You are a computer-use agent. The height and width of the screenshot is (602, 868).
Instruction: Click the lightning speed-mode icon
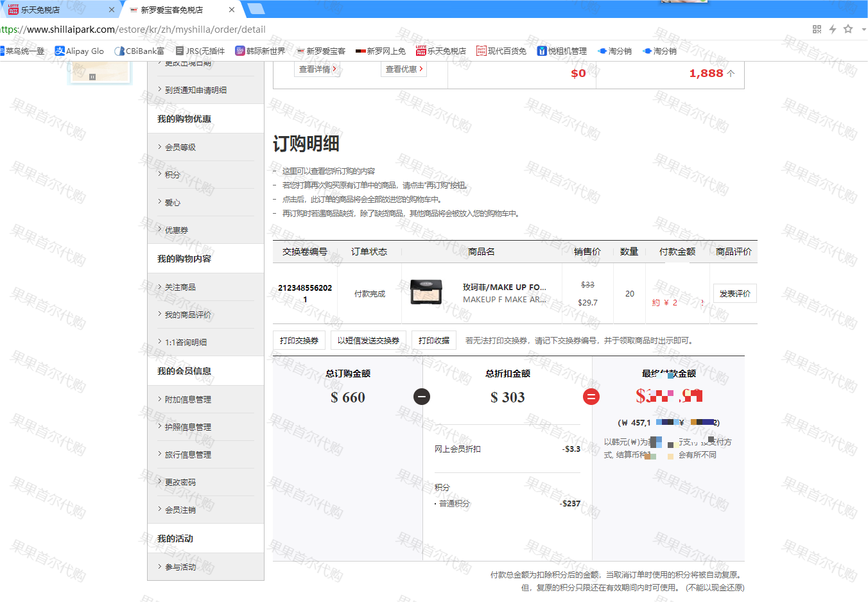coord(833,29)
